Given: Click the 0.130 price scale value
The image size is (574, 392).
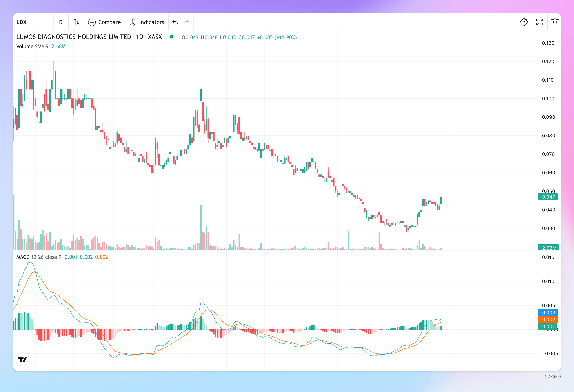Looking at the screenshot, I should point(548,43).
